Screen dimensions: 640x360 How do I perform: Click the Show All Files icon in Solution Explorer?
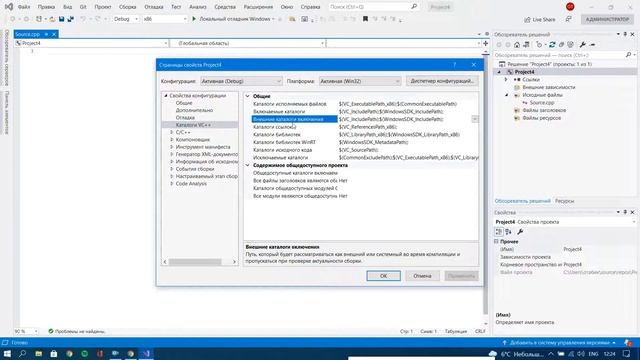pyautogui.click(x=570, y=45)
